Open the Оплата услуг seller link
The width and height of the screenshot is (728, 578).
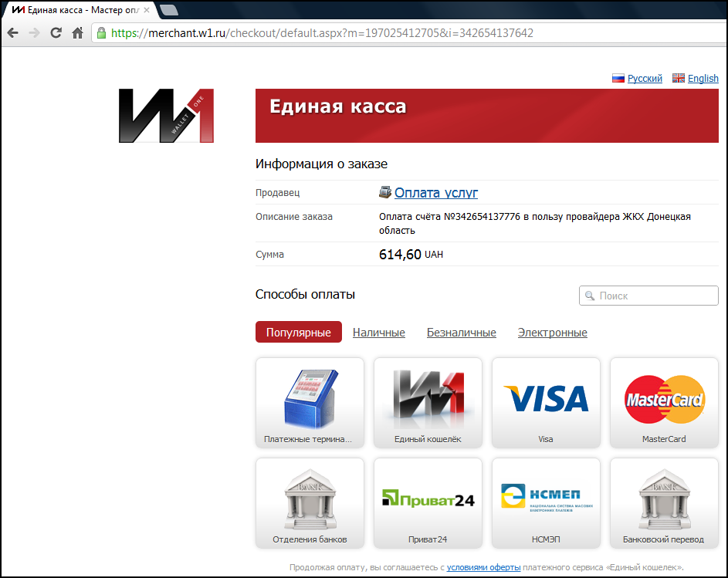point(436,193)
